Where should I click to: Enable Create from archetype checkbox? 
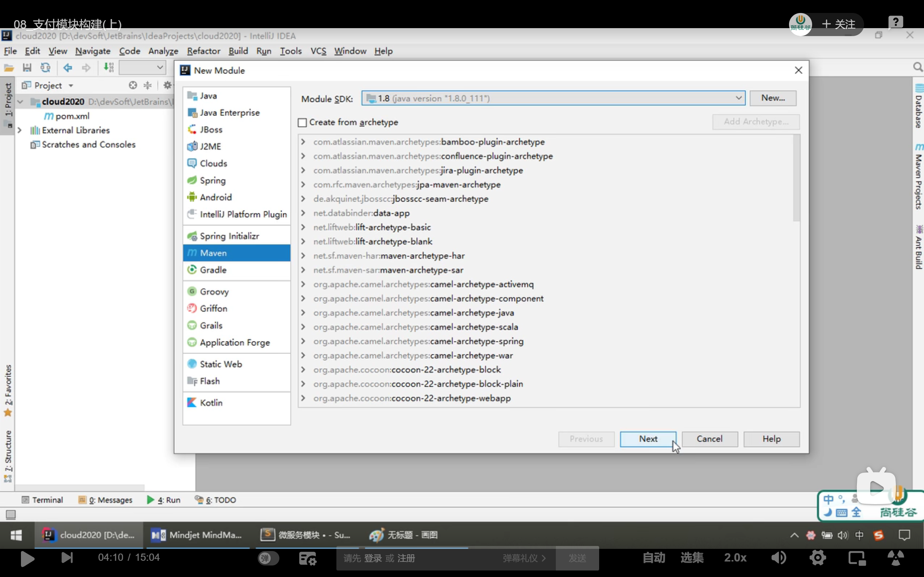(302, 123)
